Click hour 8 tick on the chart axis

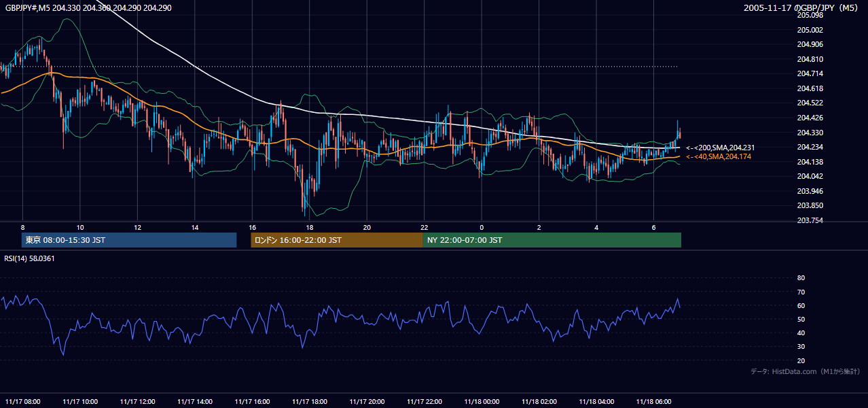pyautogui.click(x=22, y=227)
